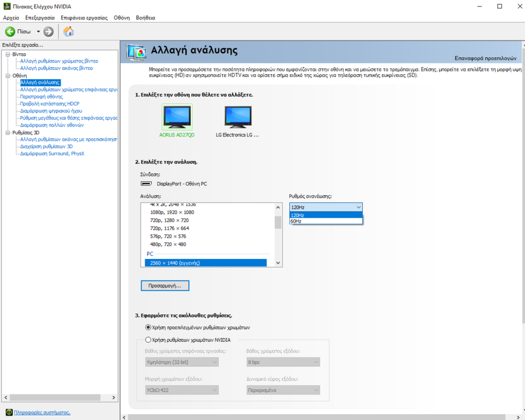This screenshot has height=420, width=525.
Task: Open Διαμόρφωση πολλών οθονών
Action: click(x=52, y=125)
